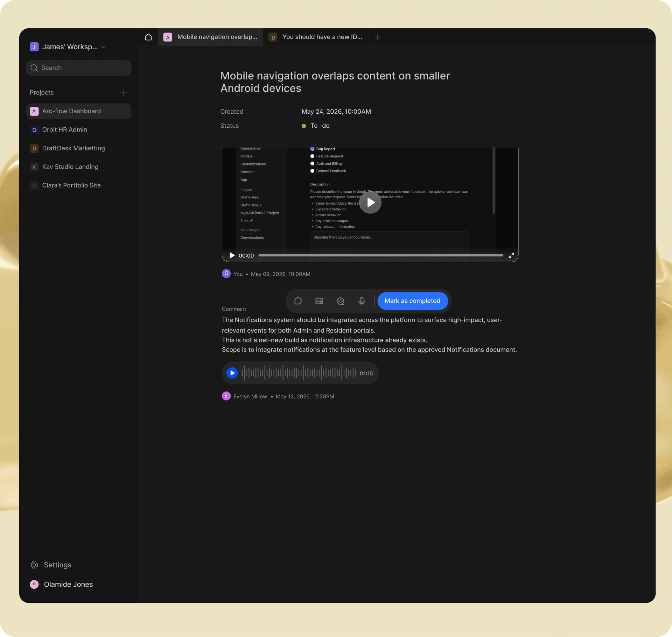Click Conversations in video sidebar

pos(252,238)
